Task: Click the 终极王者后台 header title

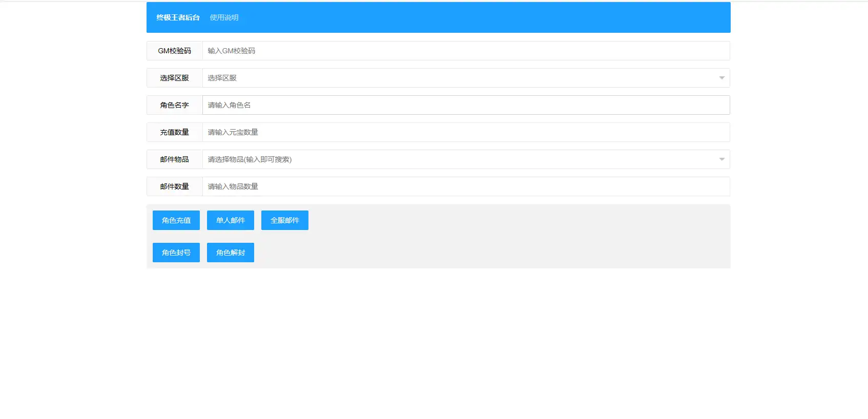Action: (x=178, y=17)
